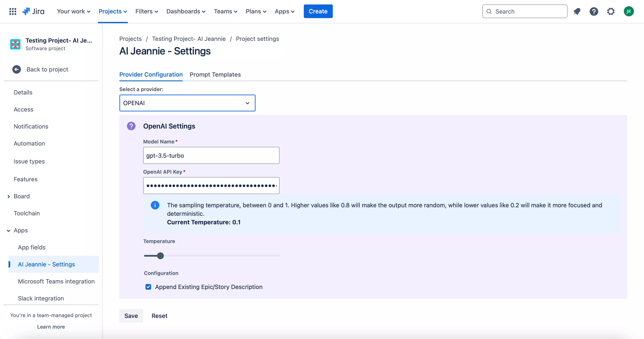The image size is (644, 339).
Task: Open Automation in sidebar
Action: point(29,143)
